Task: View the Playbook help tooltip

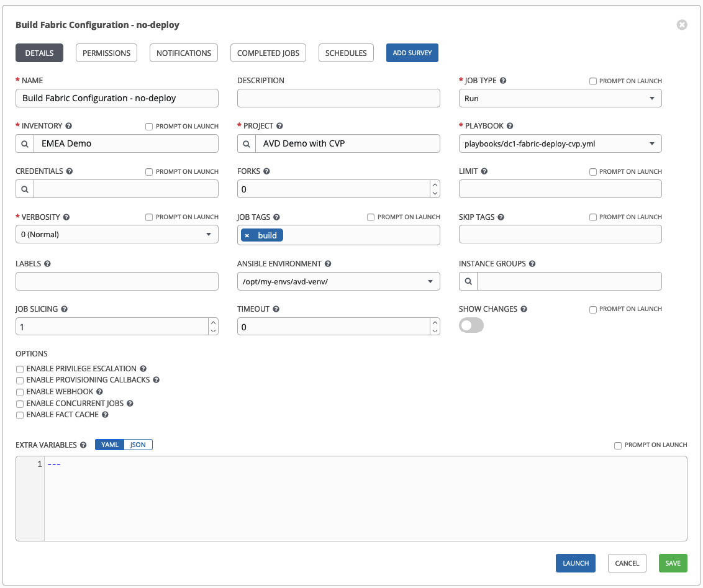Action: [510, 125]
